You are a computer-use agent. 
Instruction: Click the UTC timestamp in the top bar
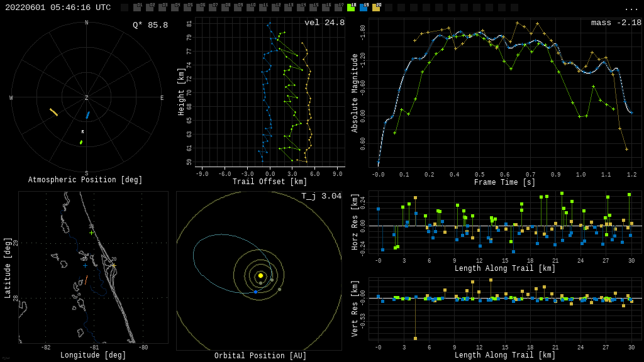[x=58, y=8]
